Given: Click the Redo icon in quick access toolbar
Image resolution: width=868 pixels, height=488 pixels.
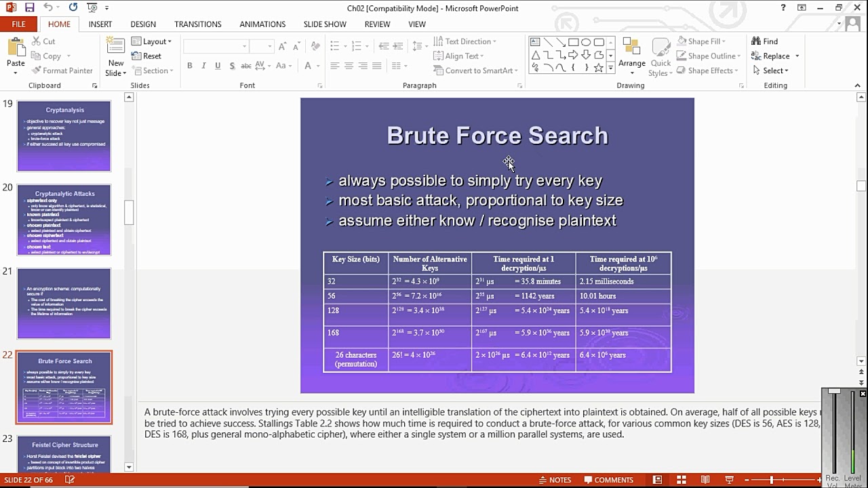Looking at the screenshot, I should click(x=73, y=8).
